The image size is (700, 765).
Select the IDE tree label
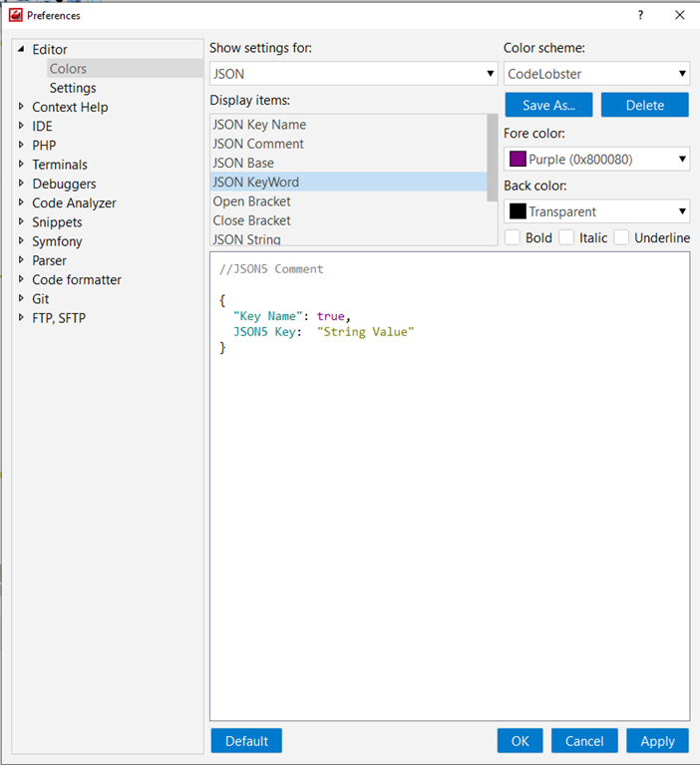(42, 126)
